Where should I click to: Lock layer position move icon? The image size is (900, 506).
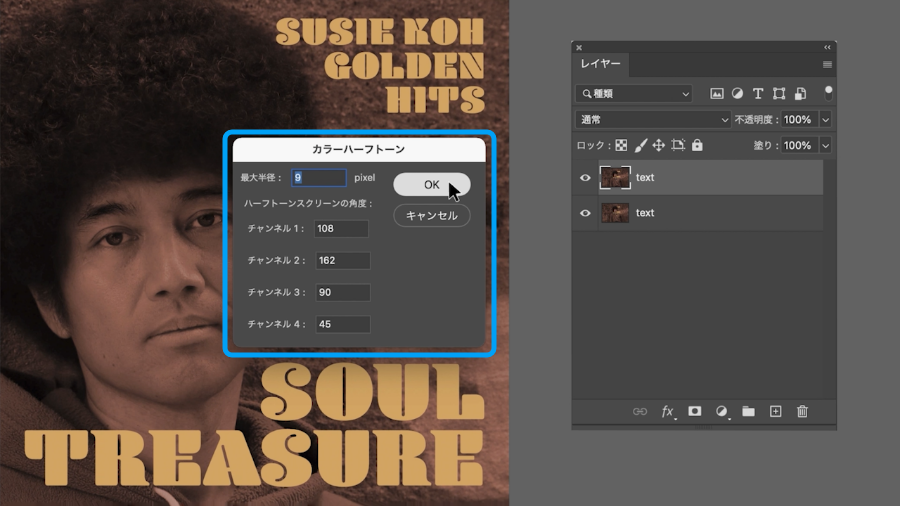(659, 145)
